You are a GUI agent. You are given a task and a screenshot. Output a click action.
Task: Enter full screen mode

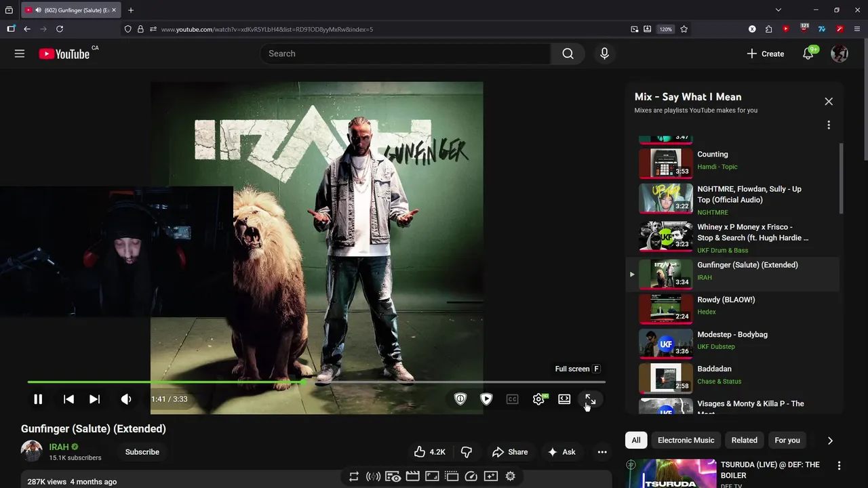590,399
